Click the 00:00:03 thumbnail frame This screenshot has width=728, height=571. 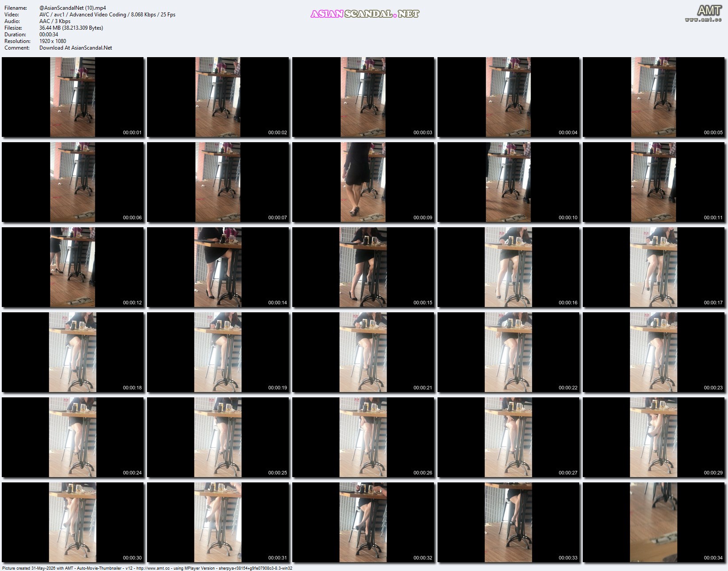363,97
